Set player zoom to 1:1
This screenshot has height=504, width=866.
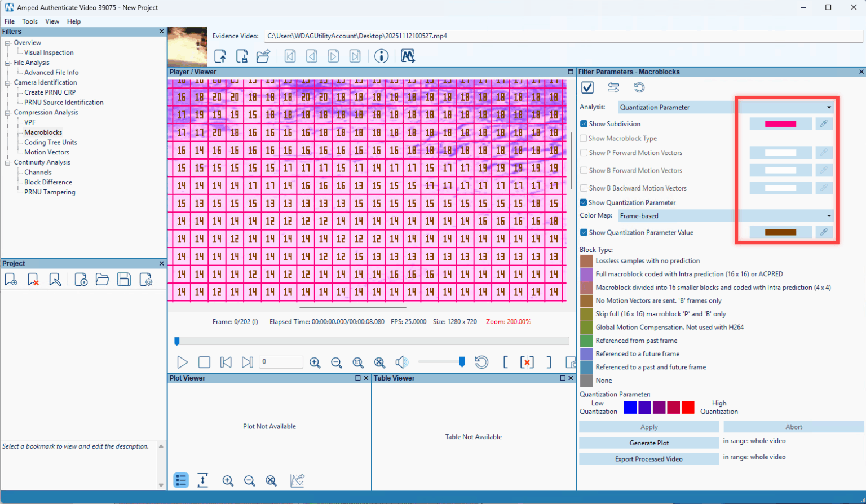pyautogui.click(x=358, y=362)
